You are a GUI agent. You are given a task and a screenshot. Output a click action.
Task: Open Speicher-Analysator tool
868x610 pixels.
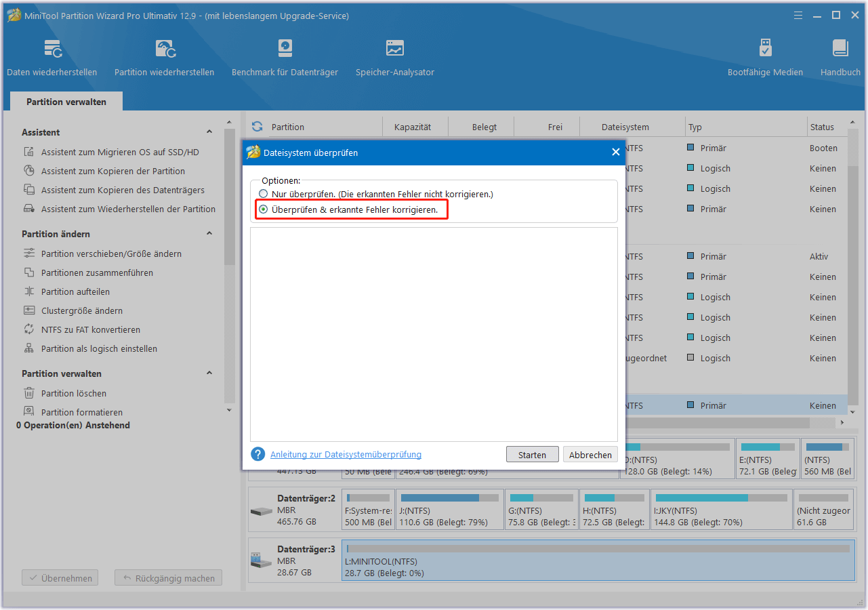click(x=395, y=58)
